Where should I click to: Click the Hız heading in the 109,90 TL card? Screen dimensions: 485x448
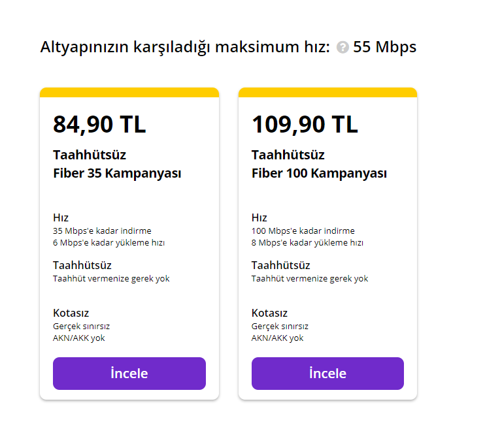pos(259,217)
